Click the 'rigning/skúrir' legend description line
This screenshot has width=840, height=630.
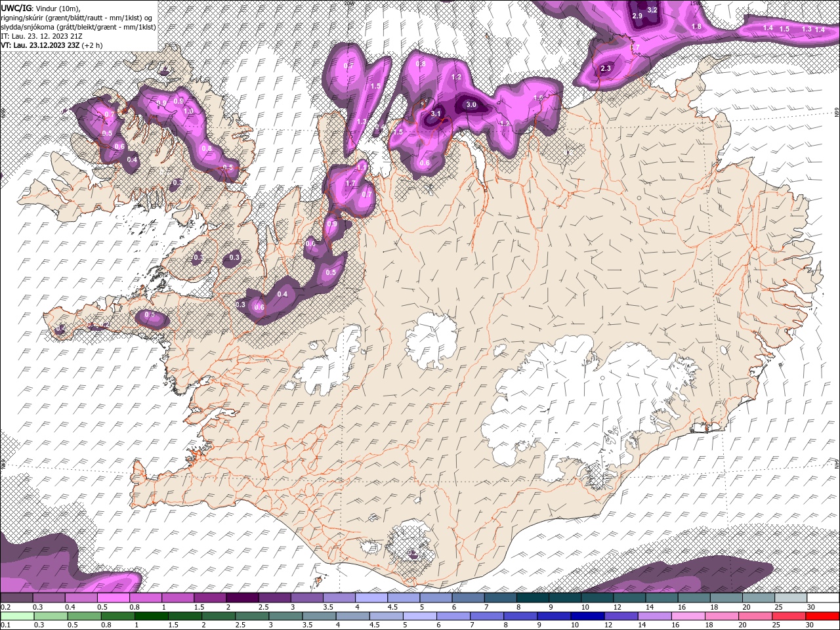[x=78, y=18]
